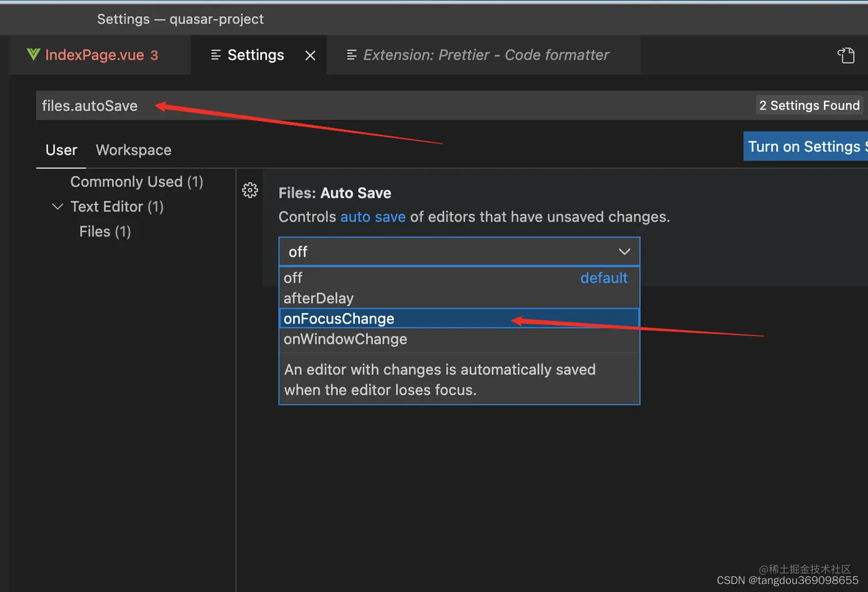The image size is (868, 592).
Task: Select the Workspace settings scope tab
Action: pos(134,150)
